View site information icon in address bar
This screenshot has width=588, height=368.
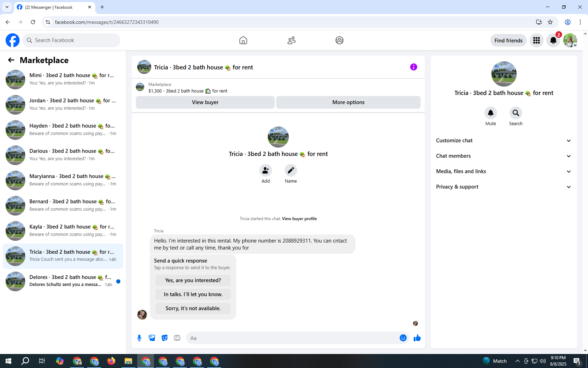48,22
